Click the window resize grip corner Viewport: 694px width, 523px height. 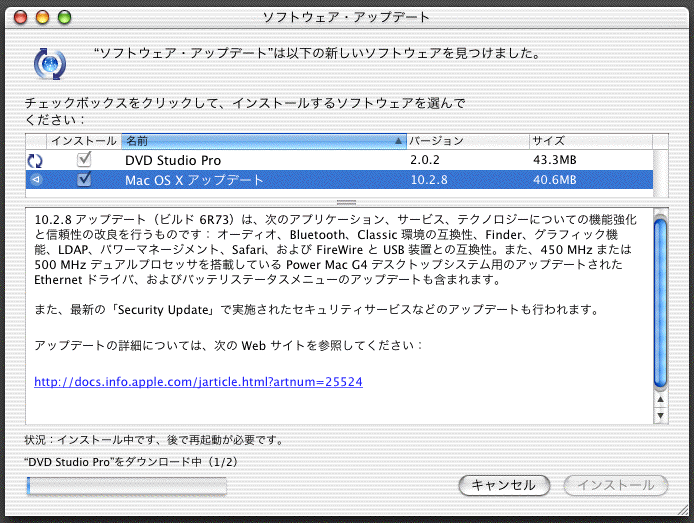[683, 510]
